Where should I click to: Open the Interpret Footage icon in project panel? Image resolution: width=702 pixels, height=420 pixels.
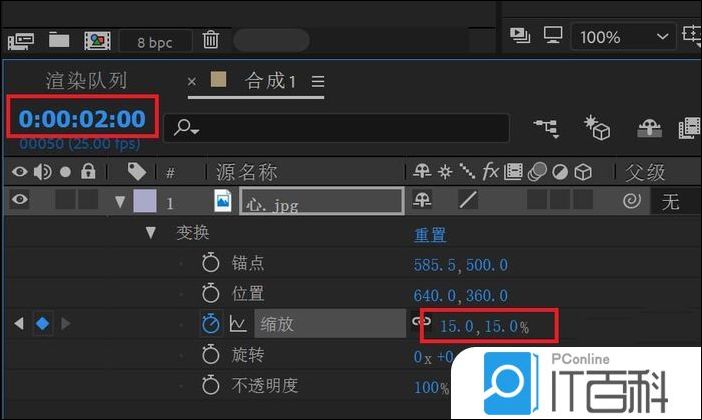pyautogui.click(x=21, y=41)
